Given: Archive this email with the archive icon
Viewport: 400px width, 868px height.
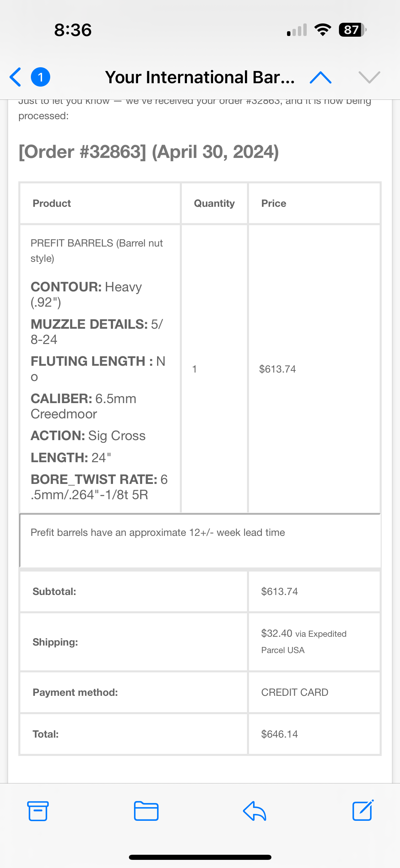Looking at the screenshot, I should coord(38,811).
